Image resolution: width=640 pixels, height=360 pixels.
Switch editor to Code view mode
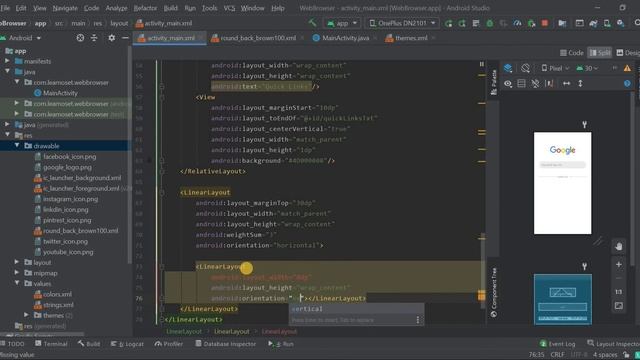[572, 53]
